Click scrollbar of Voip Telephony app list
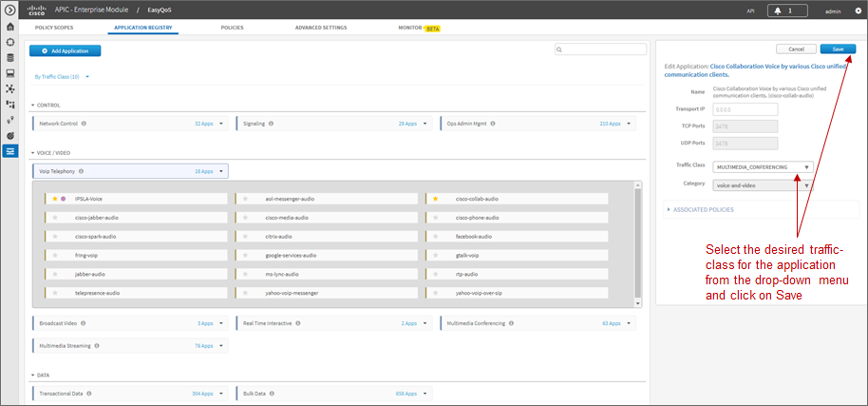 (x=638, y=243)
